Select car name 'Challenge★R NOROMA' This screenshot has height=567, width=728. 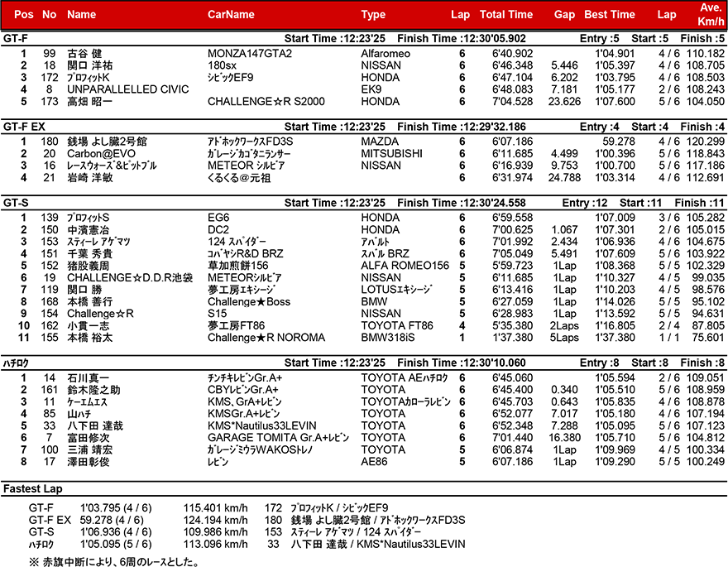click(x=266, y=338)
